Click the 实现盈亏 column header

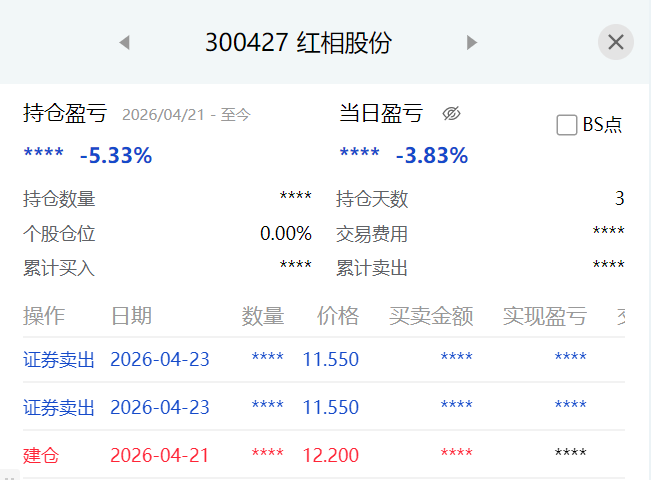click(545, 316)
